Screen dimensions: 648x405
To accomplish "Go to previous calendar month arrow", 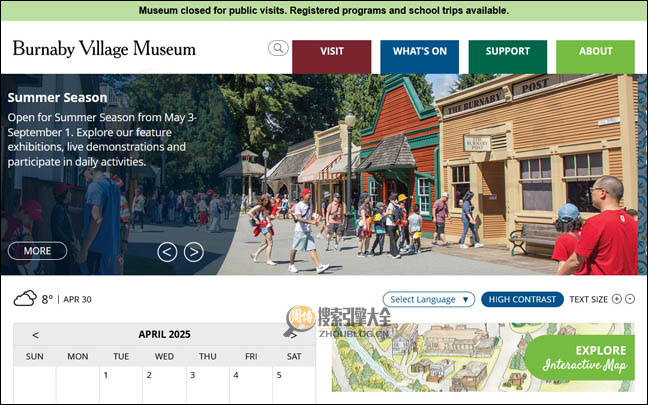I will 36,335.
